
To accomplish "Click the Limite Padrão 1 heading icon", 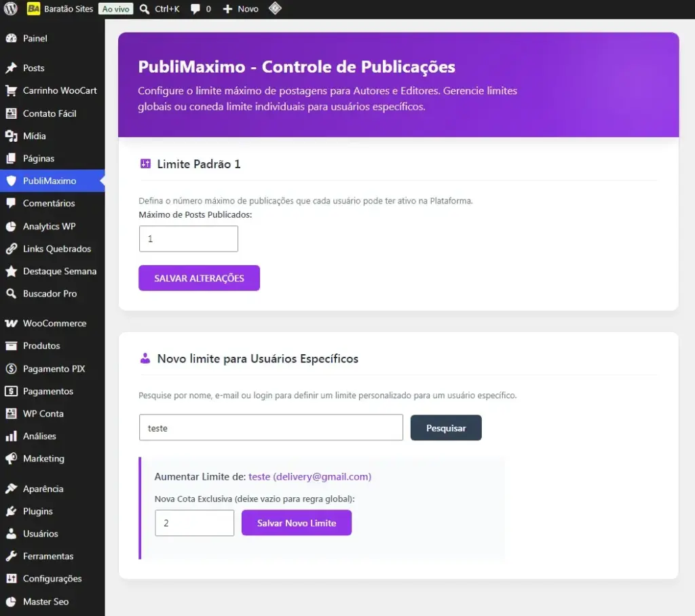I will [x=145, y=164].
